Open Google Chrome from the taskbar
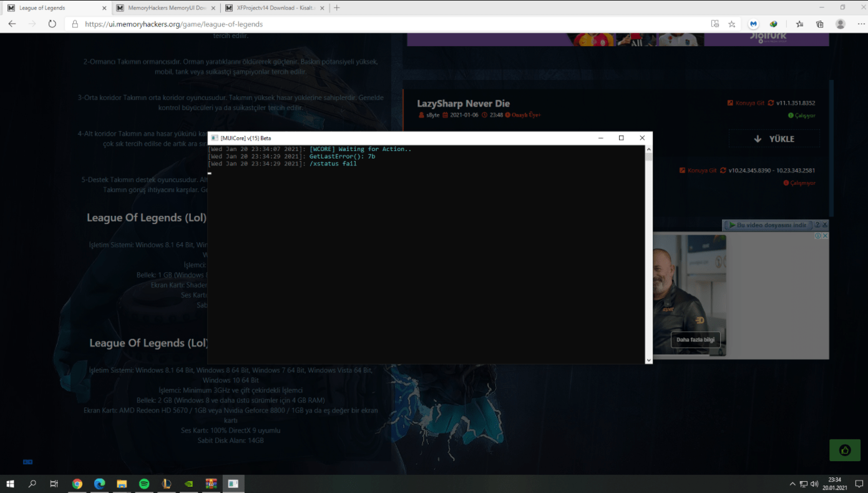 click(77, 484)
